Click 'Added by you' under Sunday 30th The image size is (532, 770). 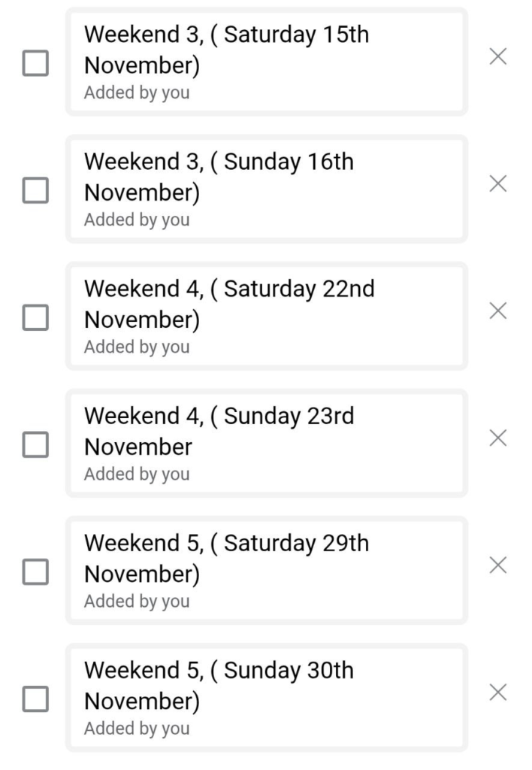[x=137, y=729]
